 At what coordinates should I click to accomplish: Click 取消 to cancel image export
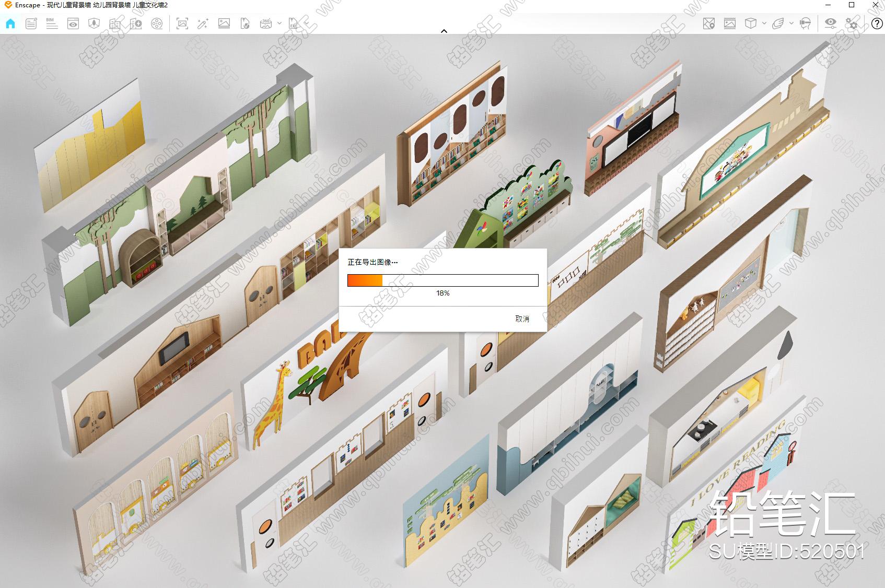coord(522,319)
